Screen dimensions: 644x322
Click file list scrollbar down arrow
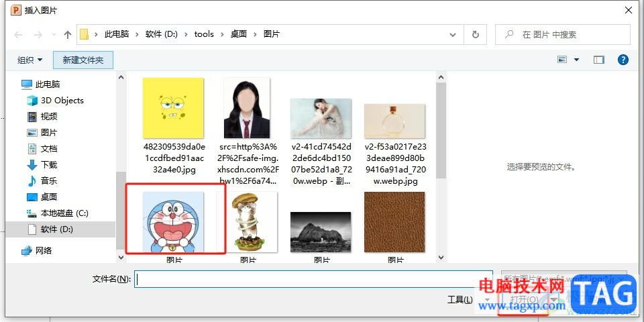click(x=441, y=258)
